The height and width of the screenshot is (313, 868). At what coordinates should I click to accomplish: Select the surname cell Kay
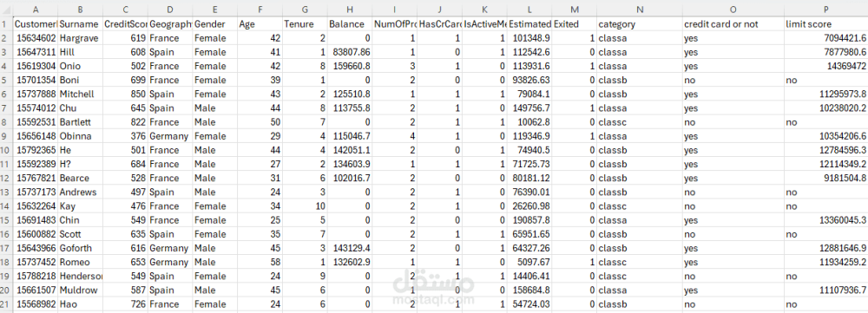pos(80,206)
